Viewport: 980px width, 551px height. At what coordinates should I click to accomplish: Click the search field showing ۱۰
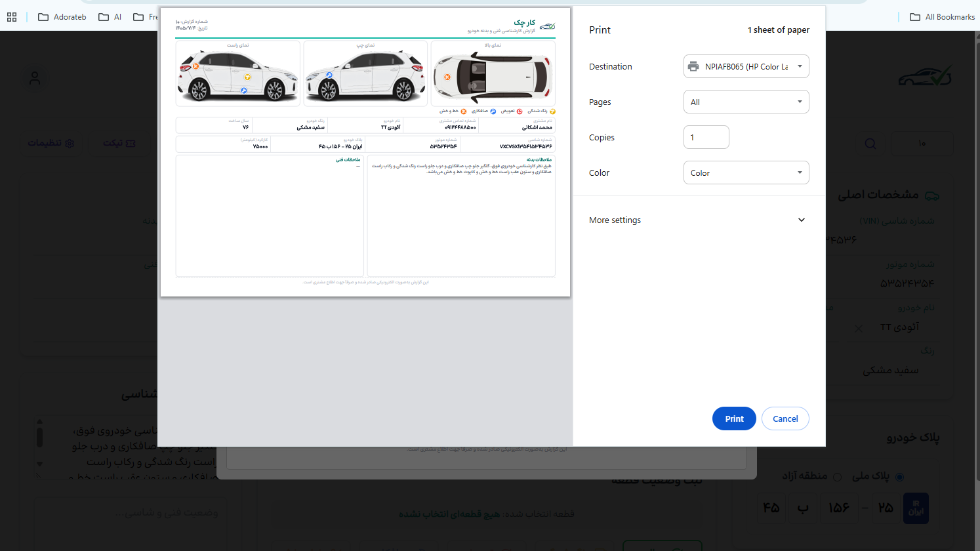pyautogui.click(x=921, y=144)
